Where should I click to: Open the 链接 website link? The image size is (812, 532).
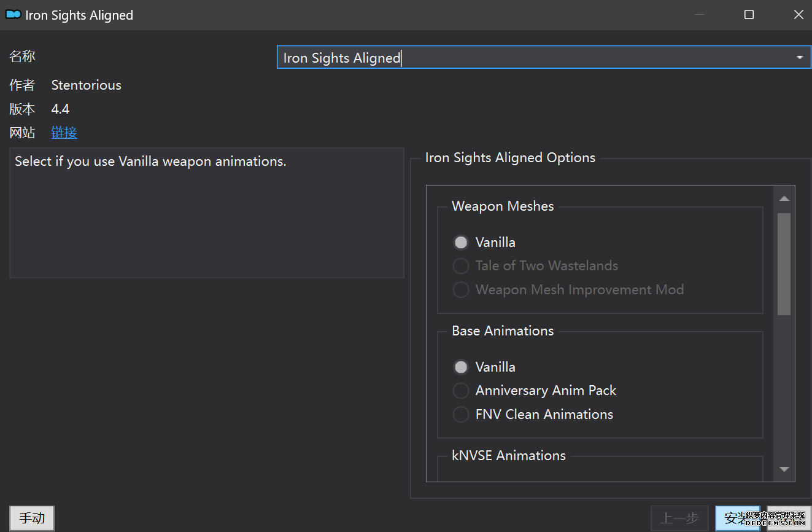click(x=64, y=133)
